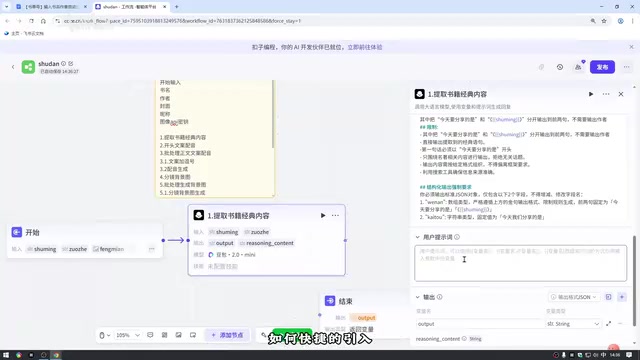Click the 添加节点 button
The image size is (640, 360).
tap(227, 335)
